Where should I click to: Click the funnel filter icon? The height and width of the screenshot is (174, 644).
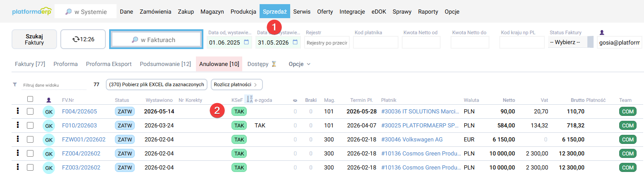click(15, 85)
